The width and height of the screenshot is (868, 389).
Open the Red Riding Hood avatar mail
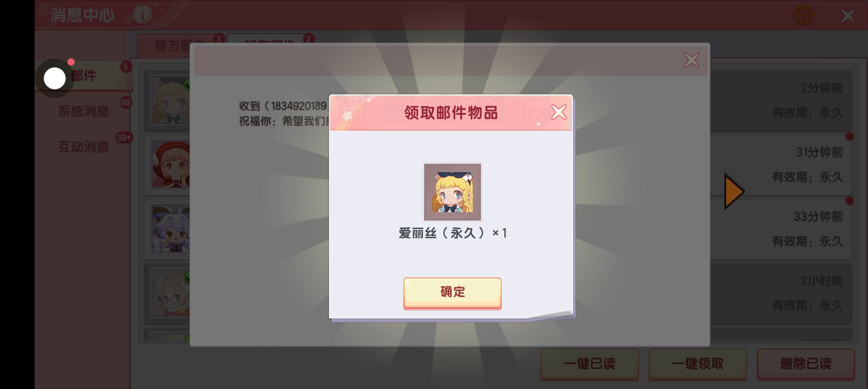point(170,164)
